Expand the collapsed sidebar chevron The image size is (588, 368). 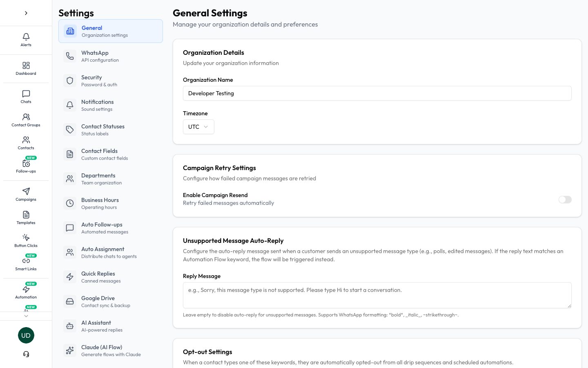tap(26, 13)
